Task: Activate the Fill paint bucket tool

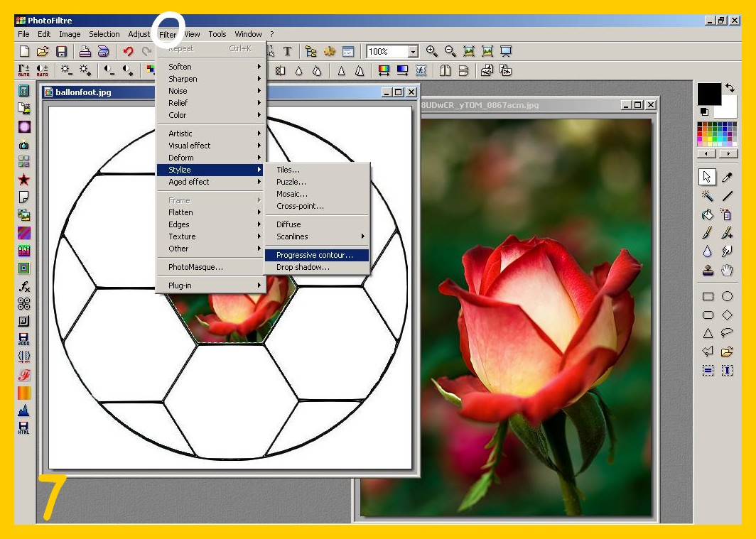Action: click(x=708, y=214)
